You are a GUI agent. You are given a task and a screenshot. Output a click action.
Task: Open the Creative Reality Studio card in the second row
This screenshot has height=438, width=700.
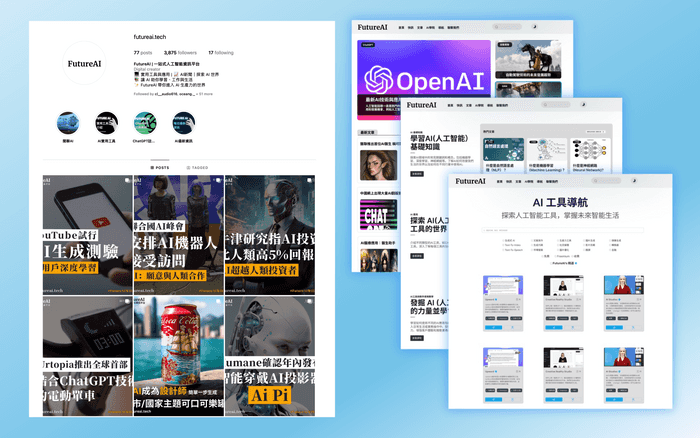tap(563, 375)
